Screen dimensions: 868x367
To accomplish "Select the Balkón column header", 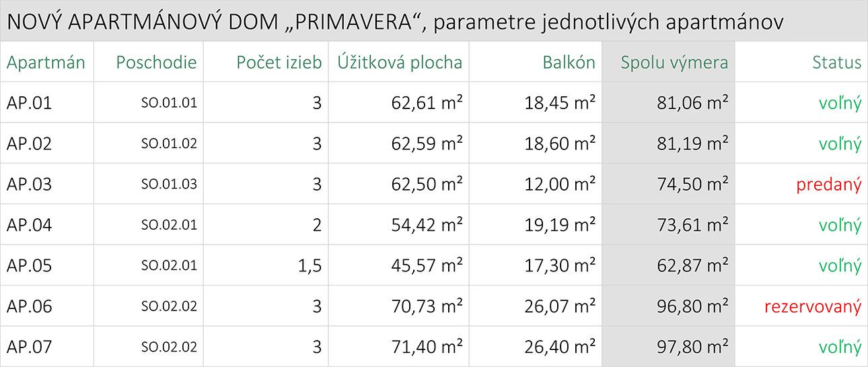I will click(x=569, y=63).
